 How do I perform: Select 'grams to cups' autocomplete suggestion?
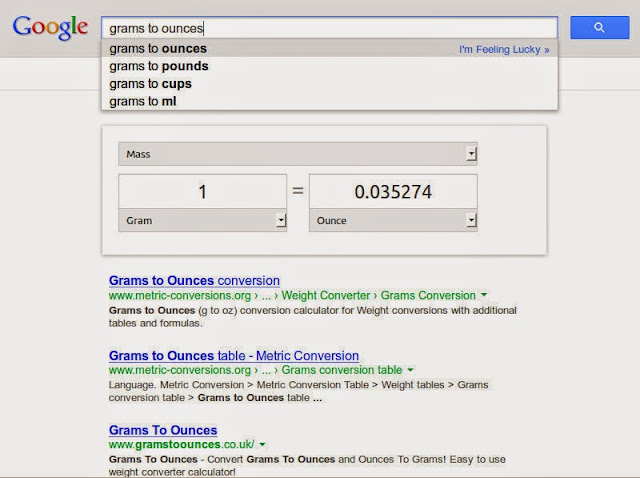[329, 84]
